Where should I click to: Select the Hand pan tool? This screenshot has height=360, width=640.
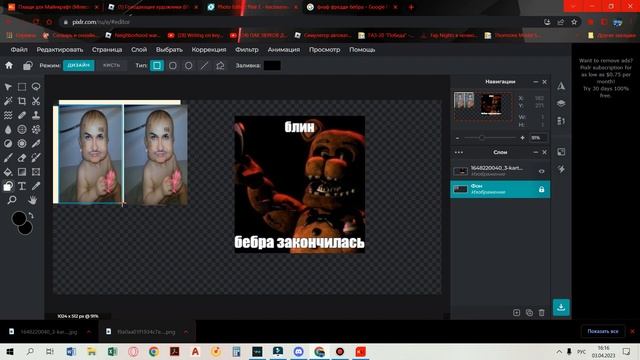pos(32,200)
